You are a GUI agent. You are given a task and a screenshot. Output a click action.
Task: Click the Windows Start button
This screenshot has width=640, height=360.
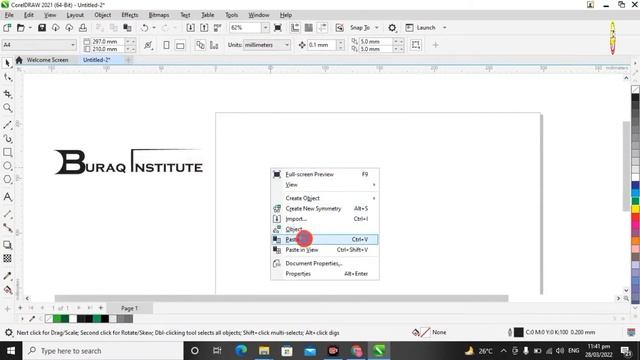pos(11,351)
